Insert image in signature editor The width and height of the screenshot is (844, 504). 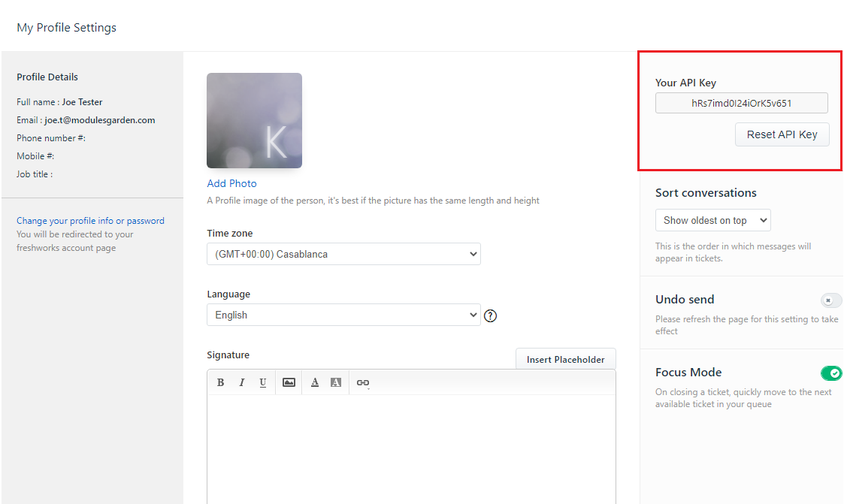[289, 382]
